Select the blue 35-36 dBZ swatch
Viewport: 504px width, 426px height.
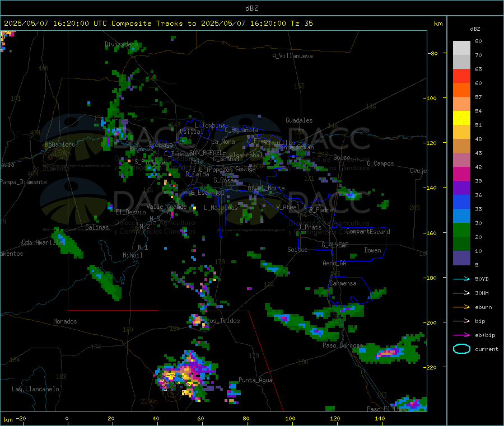[461, 202]
